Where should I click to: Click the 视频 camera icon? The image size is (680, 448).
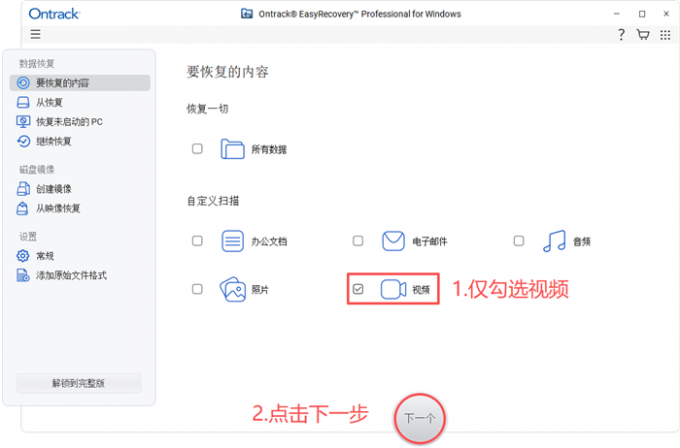tap(393, 289)
